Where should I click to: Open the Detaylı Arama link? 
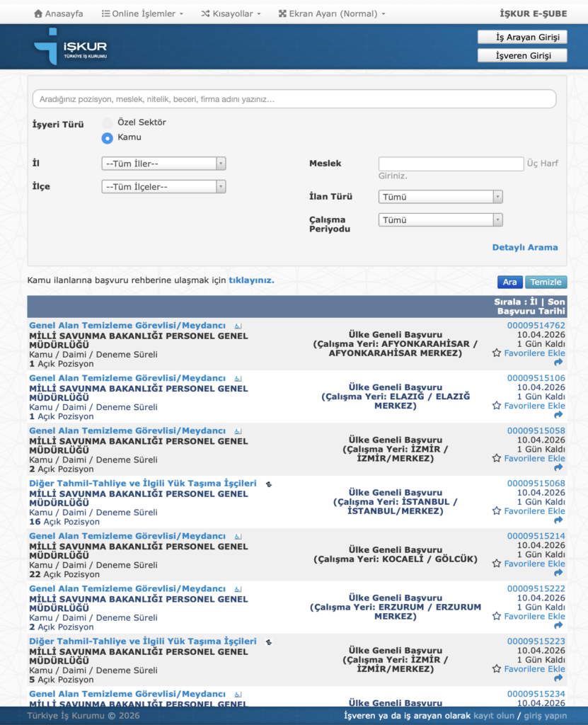(x=524, y=247)
